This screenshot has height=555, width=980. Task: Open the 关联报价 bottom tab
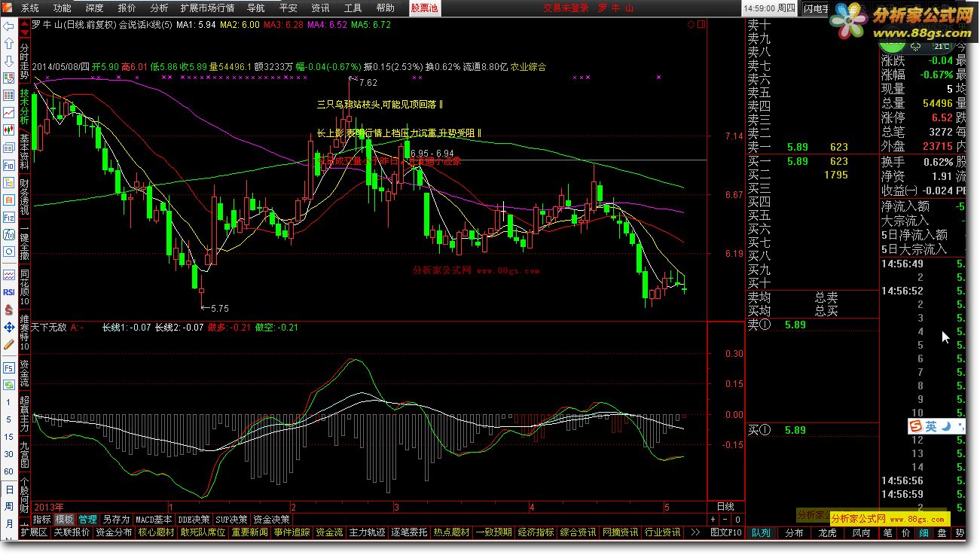[x=72, y=532]
